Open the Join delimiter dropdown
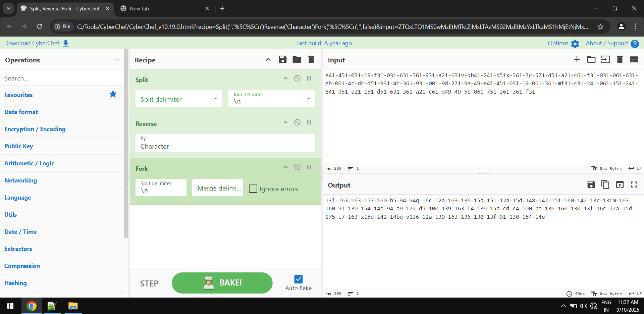 tap(272, 99)
